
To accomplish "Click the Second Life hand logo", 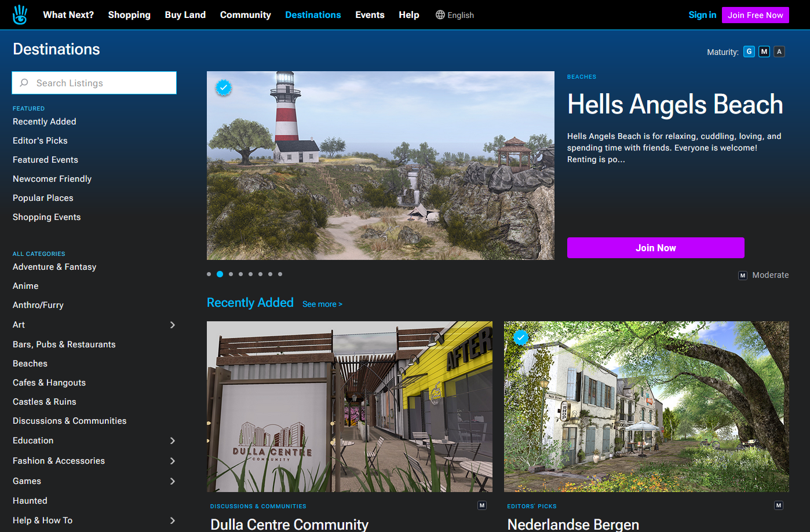I will pos(20,15).
